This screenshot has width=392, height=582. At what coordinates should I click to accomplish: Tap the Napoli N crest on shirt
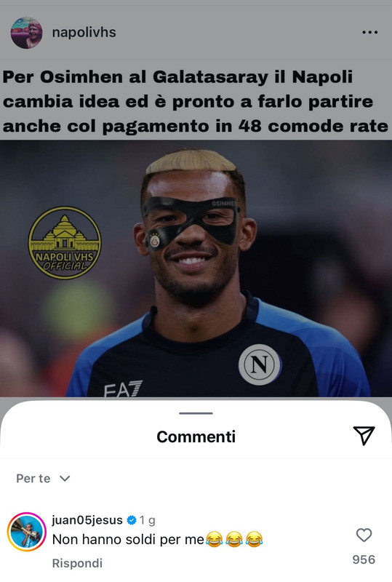click(260, 364)
